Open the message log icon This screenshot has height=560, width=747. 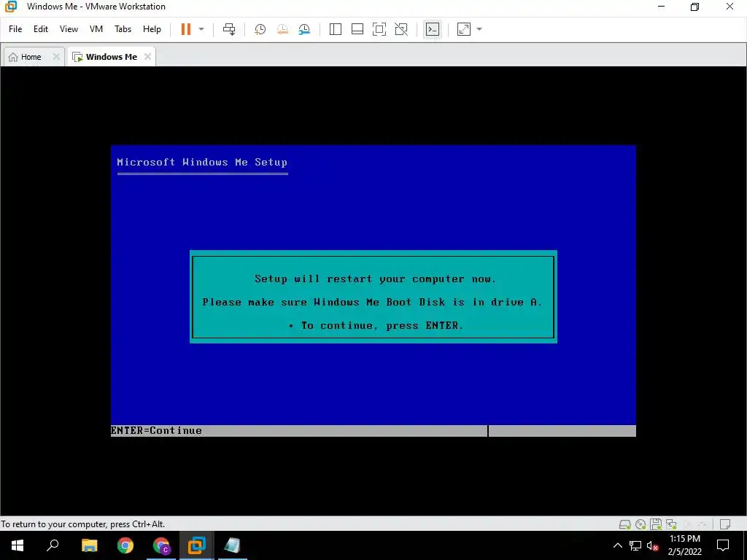[x=725, y=524]
